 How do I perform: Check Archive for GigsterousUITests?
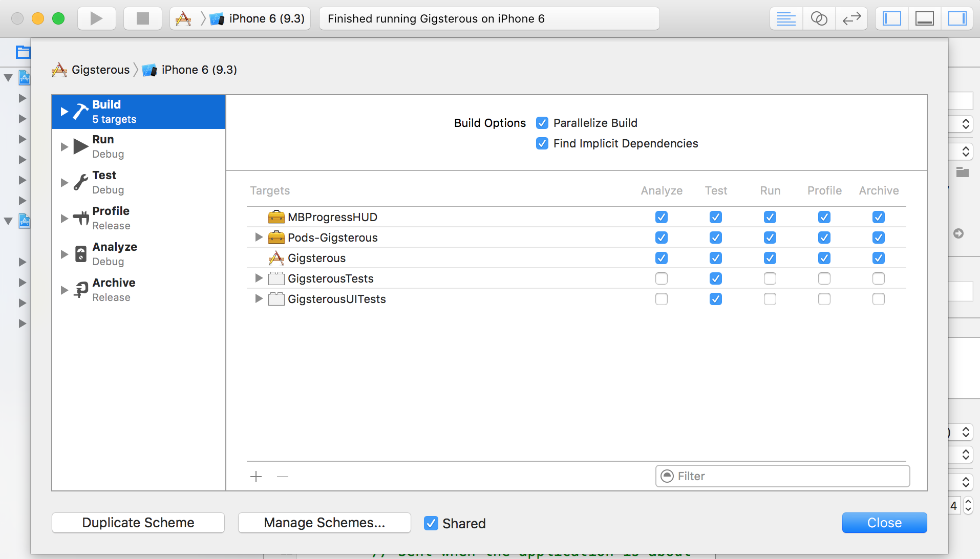[x=879, y=299]
